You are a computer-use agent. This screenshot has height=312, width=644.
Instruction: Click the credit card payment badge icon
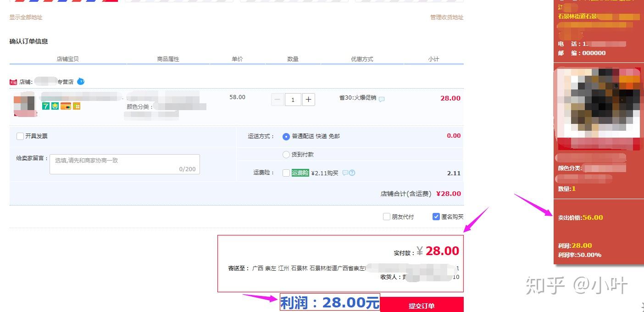point(66,106)
